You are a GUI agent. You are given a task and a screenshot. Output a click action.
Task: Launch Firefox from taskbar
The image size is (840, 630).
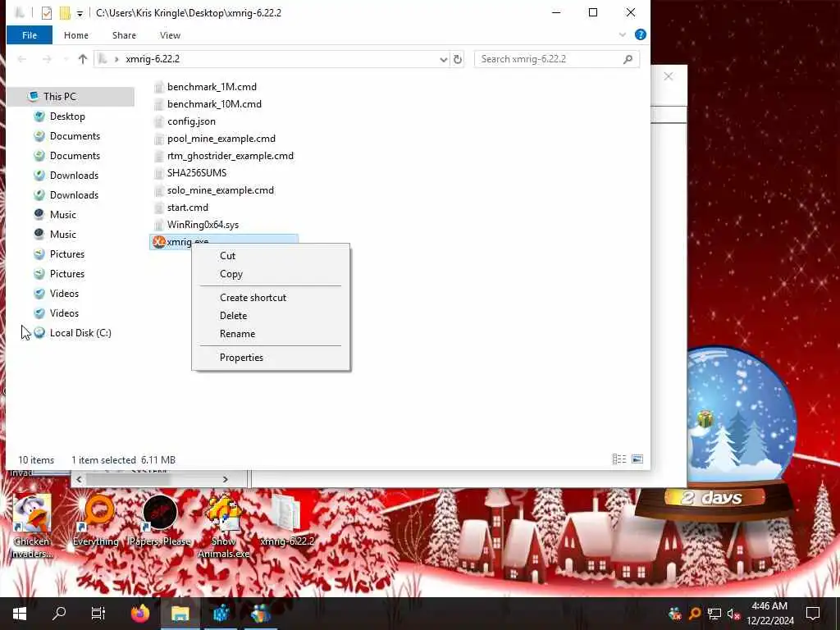[x=140, y=614]
